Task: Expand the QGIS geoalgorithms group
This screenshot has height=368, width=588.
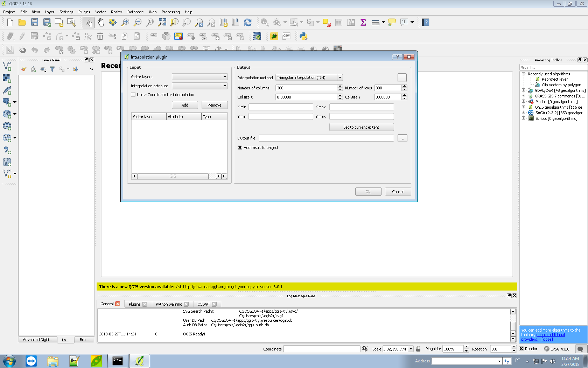Action: click(524, 107)
